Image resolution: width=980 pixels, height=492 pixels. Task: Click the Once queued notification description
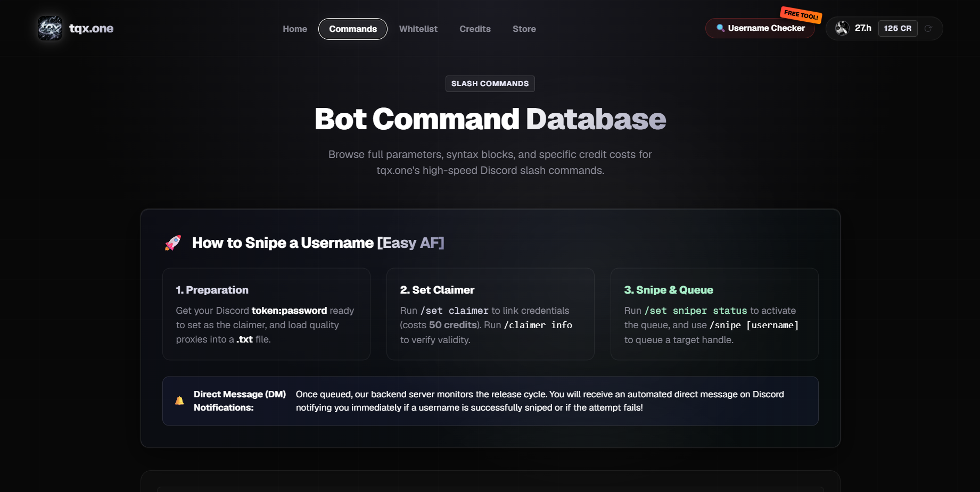pyautogui.click(x=540, y=401)
